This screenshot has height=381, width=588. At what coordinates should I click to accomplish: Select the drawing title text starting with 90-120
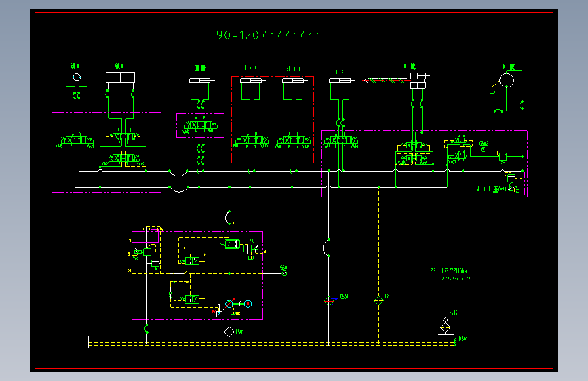point(268,35)
